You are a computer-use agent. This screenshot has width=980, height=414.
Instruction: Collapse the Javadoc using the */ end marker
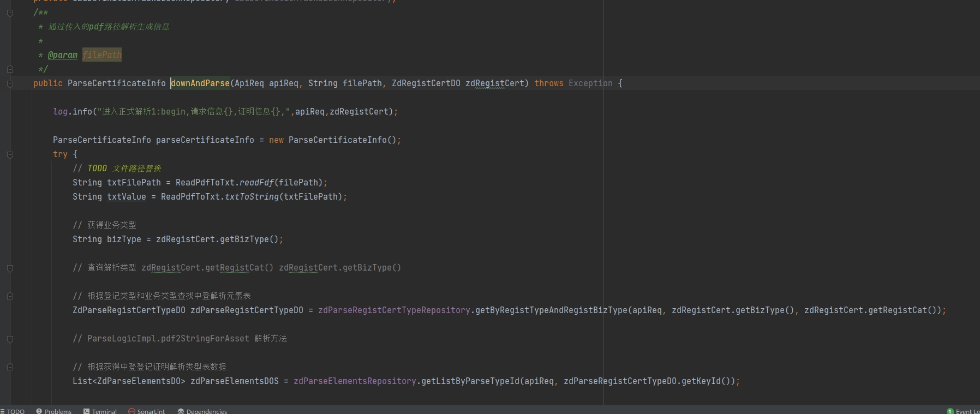pos(10,69)
